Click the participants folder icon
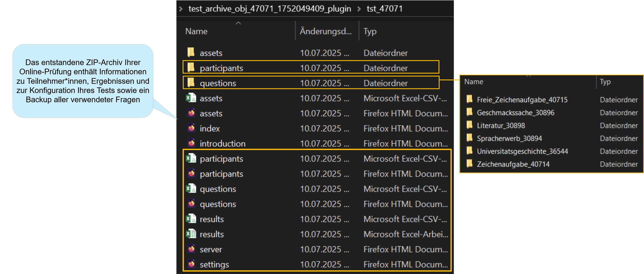 coord(191,68)
